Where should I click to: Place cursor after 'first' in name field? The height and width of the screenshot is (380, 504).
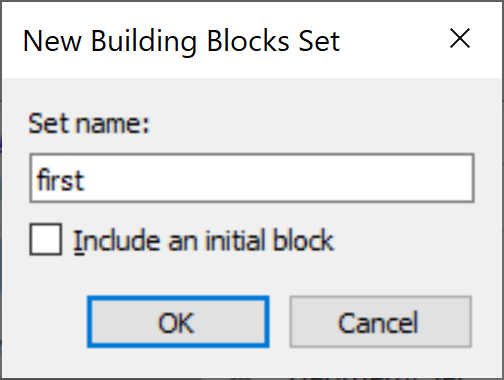[x=86, y=180]
